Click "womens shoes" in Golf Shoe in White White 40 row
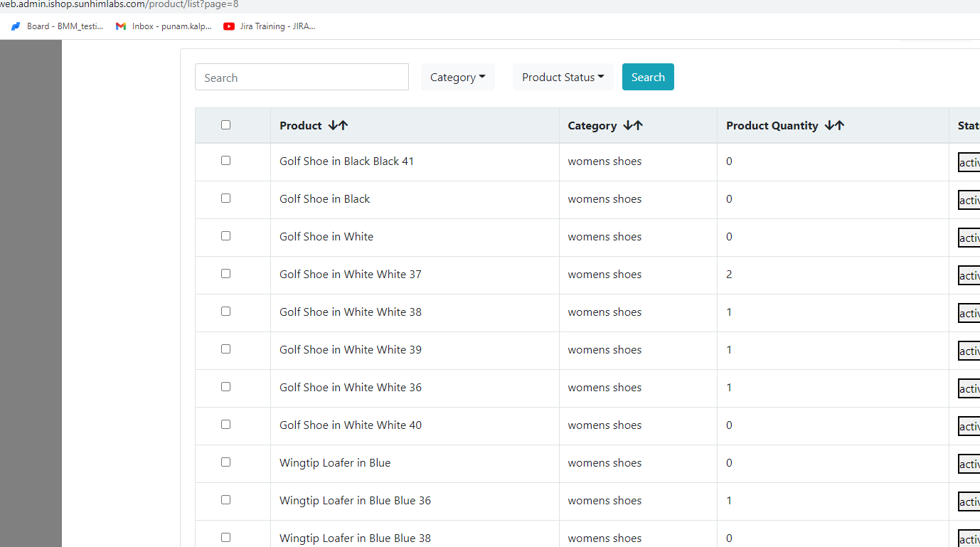The image size is (980, 547). click(x=604, y=425)
